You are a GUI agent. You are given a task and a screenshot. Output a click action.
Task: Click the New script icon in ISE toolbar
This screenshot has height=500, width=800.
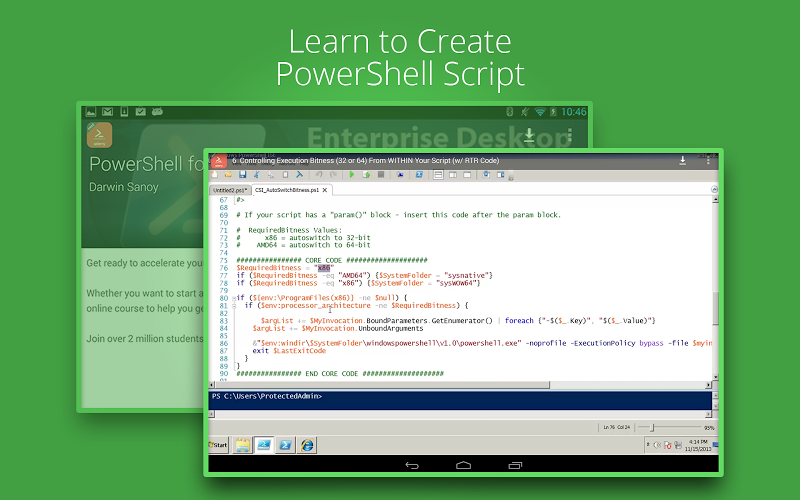(x=214, y=174)
